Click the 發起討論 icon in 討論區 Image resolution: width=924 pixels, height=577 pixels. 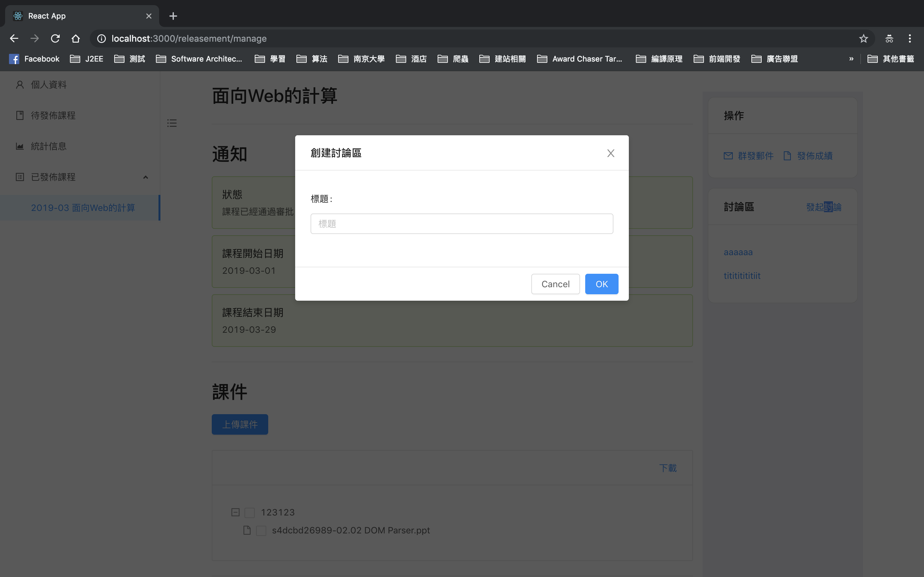[824, 207]
